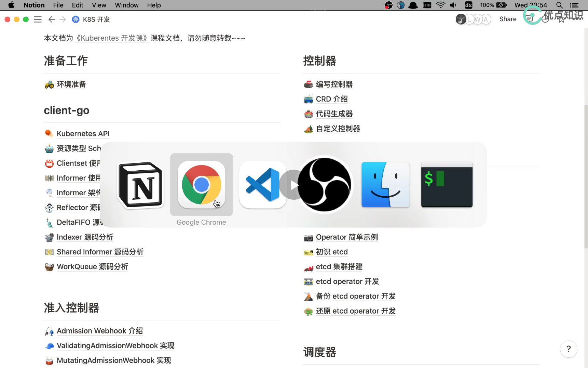This screenshot has width=588, height=368.
Task: Click the K8S 开发 page icon
Action: point(76,19)
